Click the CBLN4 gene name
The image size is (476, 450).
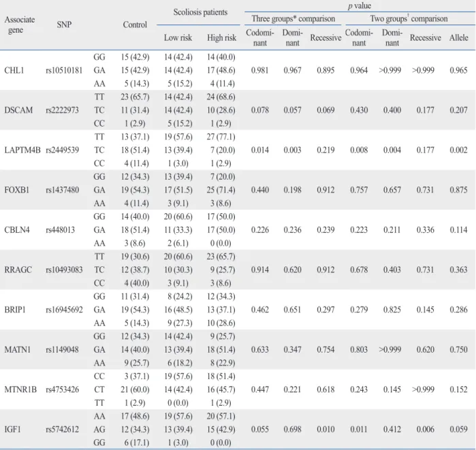pos(17,229)
